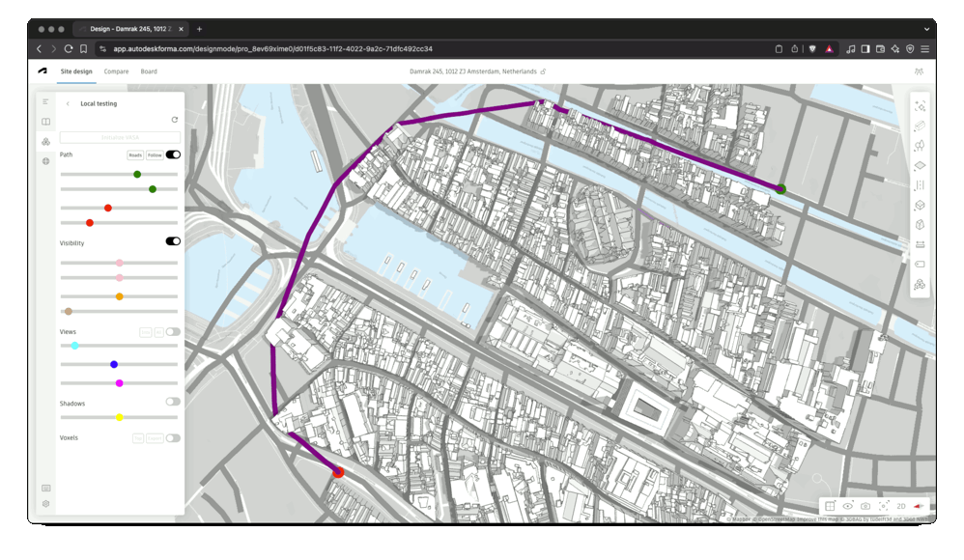Open the globe icon in left sidebar
964x560 pixels.
coord(45,161)
